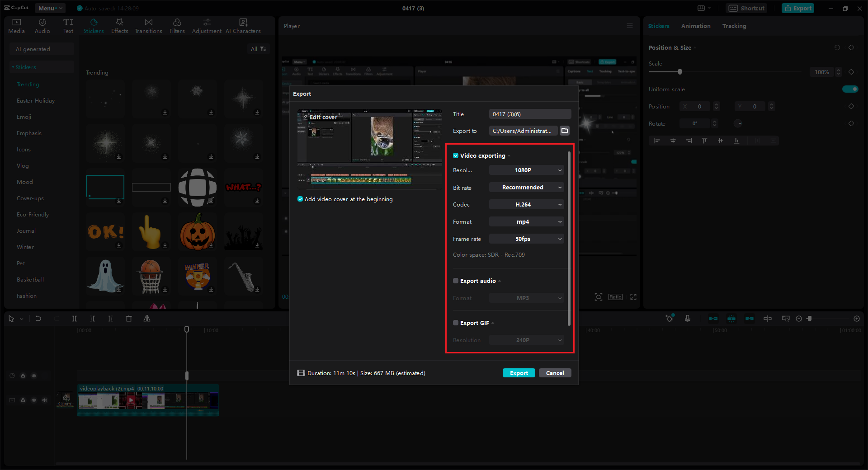Open the Resolution dropdown showing 1080P

click(x=526, y=170)
